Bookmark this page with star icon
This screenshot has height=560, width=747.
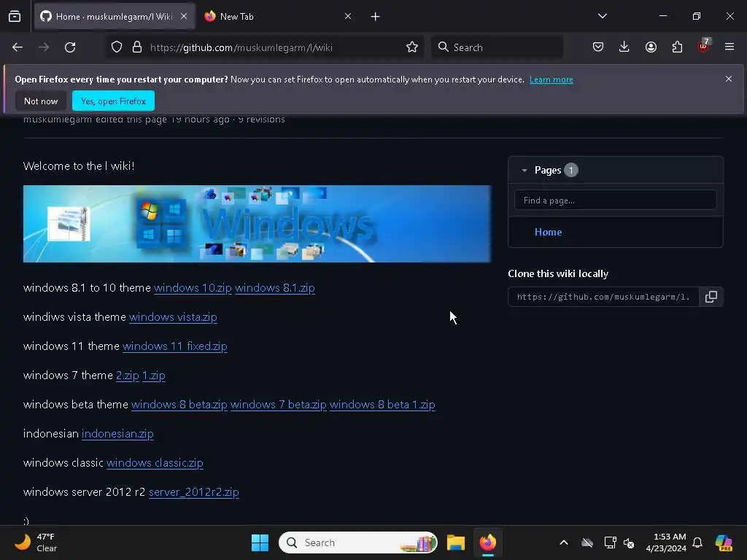point(412,47)
